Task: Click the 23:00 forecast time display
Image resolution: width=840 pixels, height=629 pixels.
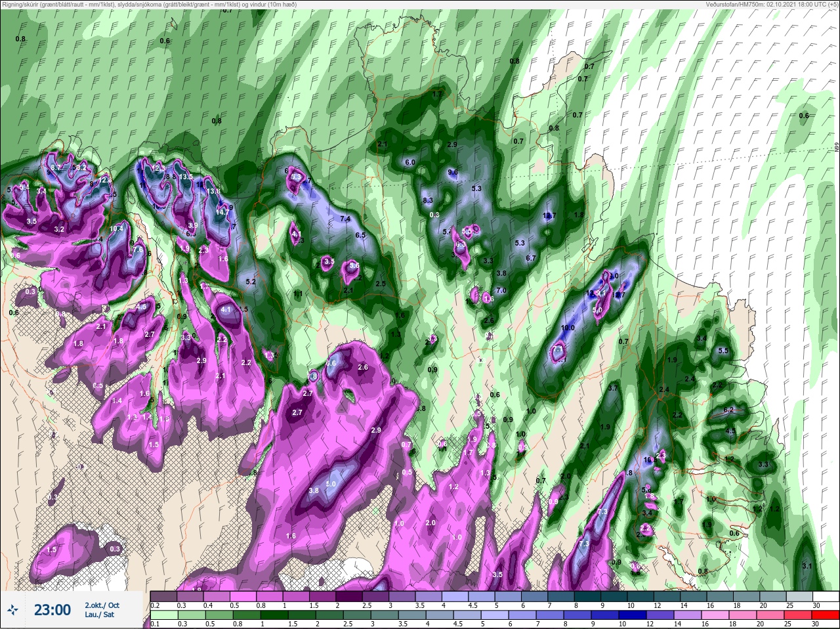Action: 52,610
